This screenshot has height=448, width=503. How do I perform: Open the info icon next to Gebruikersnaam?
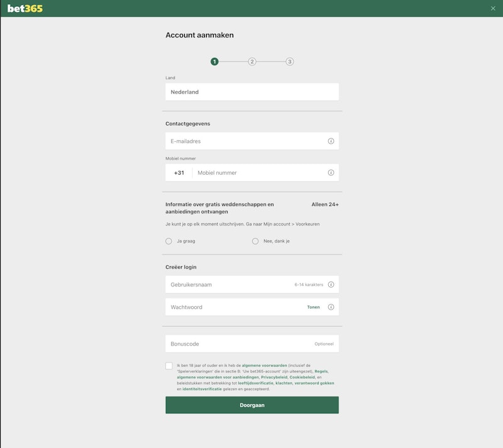331,285
